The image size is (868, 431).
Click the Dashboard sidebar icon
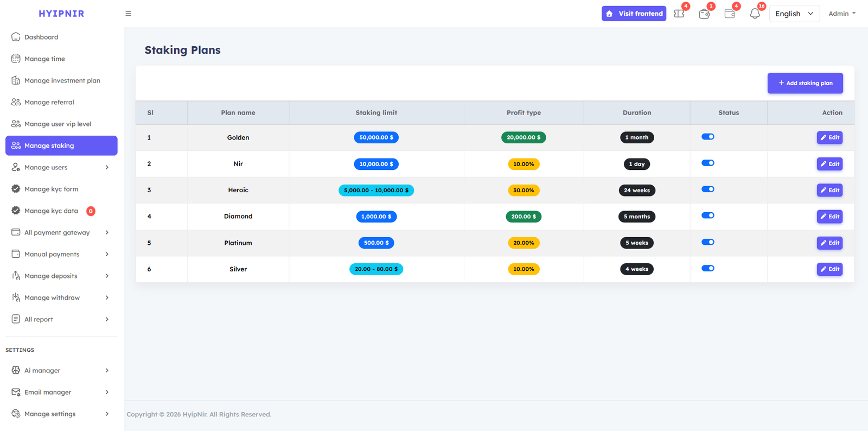click(16, 37)
